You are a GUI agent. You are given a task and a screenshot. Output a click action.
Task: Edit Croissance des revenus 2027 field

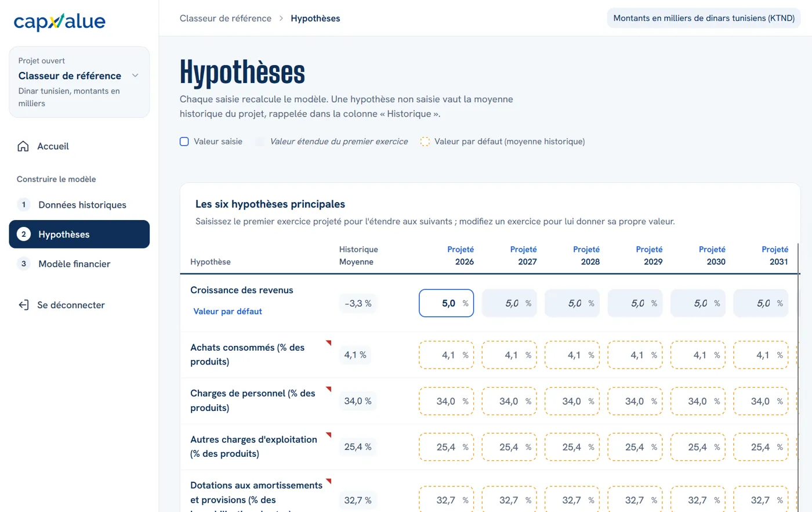(x=509, y=303)
